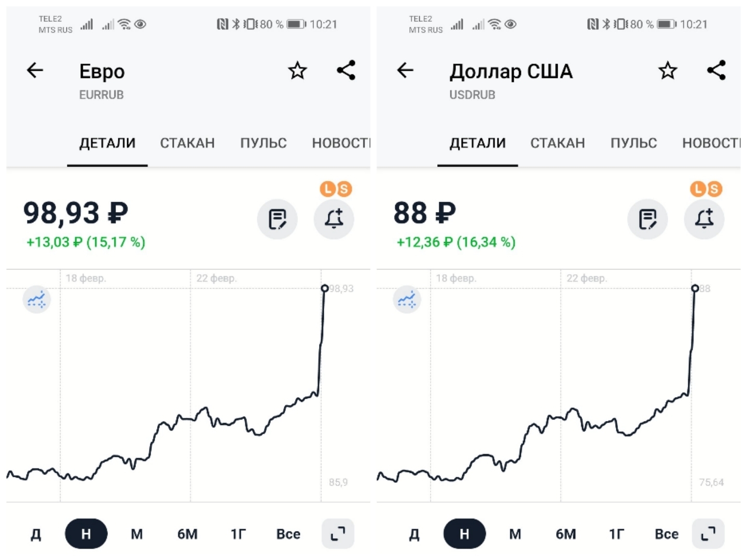Set price alert bell for Доллар США
This screenshot has width=747, height=560.
coord(704,219)
